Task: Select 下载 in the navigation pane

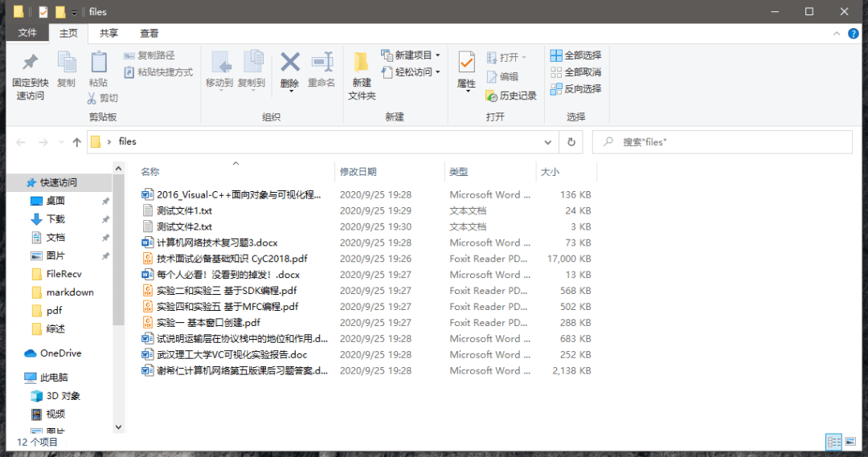Action: coord(55,219)
